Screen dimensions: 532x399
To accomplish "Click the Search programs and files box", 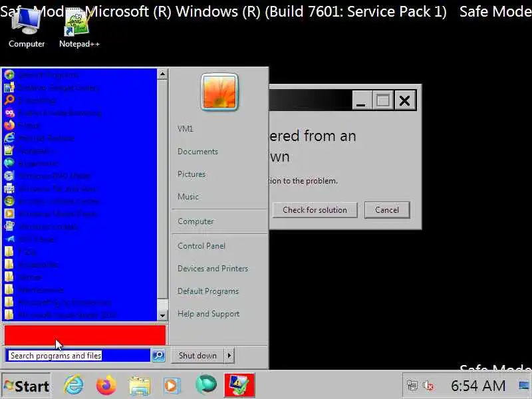I will click(x=78, y=356).
